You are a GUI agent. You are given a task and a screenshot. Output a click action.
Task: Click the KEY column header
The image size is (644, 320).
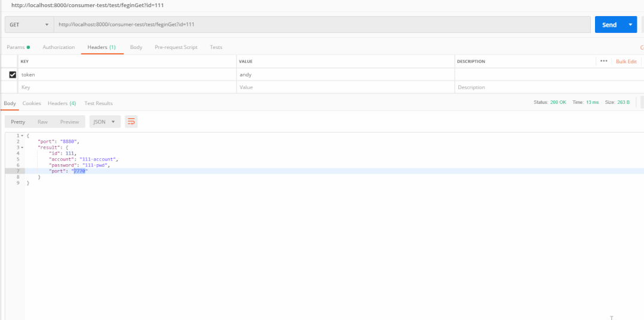pyautogui.click(x=24, y=61)
